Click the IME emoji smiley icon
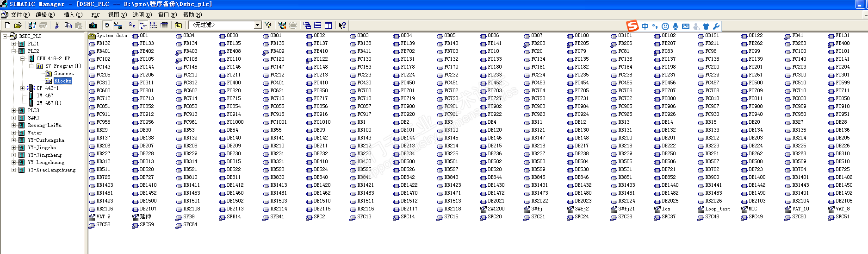 pos(665,26)
